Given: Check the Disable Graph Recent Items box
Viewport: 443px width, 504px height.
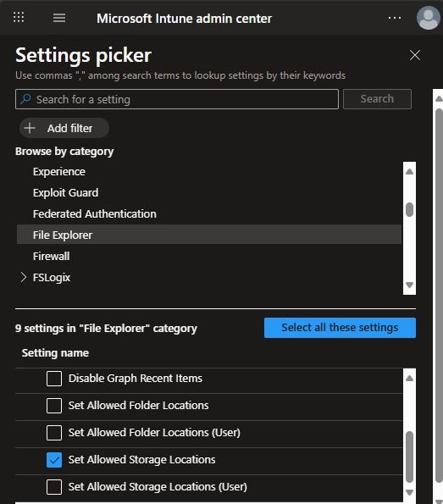Looking at the screenshot, I should point(54,379).
